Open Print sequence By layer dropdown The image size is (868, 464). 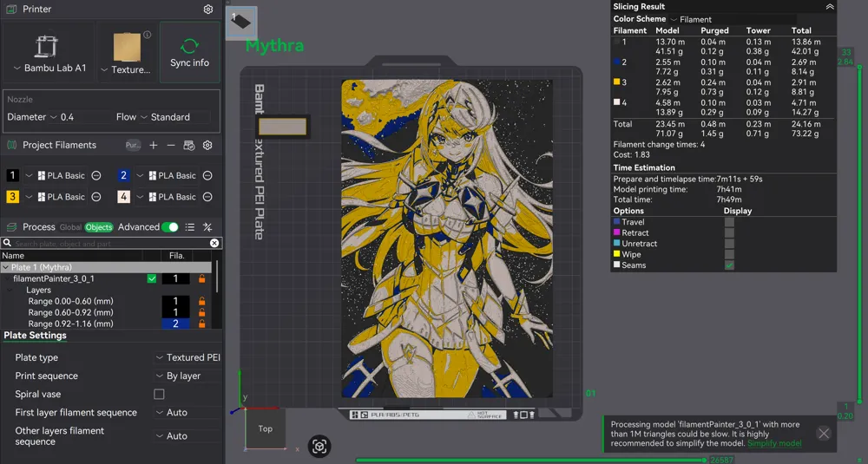[x=187, y=376]
